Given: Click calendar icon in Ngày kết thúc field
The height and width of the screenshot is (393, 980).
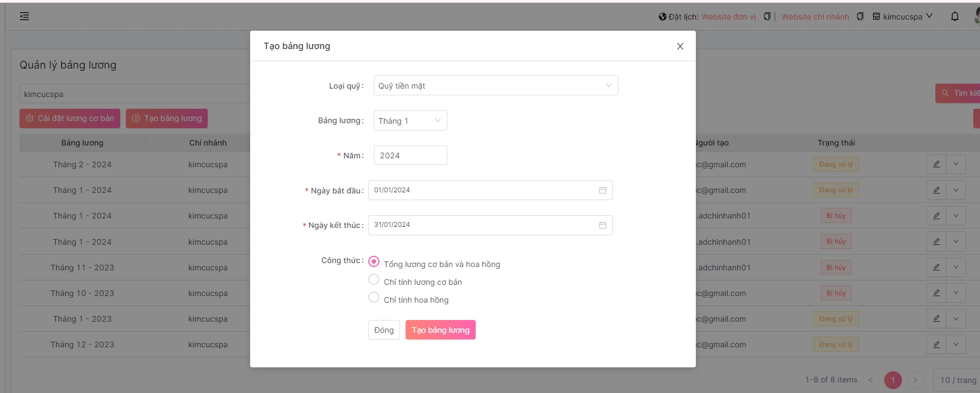Looking at the screenshot, I should (x=602, y=225).
